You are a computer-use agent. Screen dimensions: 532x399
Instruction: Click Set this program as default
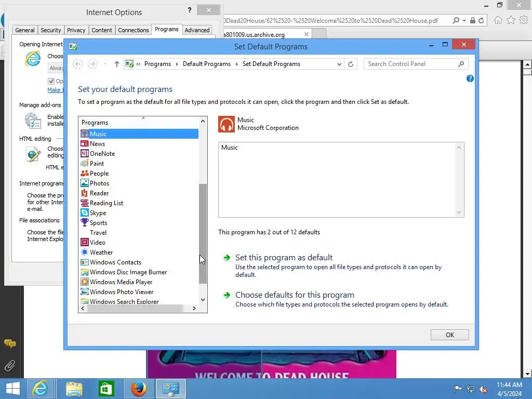284,258
